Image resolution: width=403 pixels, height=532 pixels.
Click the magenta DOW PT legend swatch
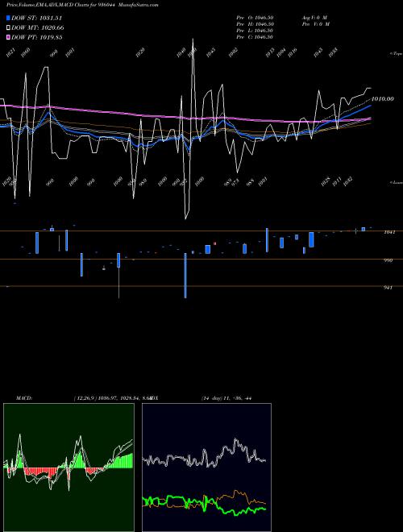point(9,37)
